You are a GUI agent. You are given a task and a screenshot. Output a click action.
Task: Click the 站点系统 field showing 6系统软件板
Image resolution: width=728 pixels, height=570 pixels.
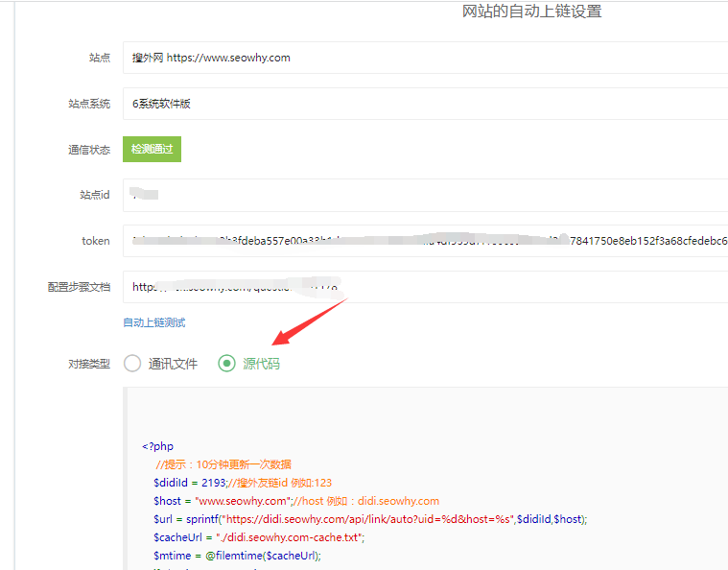422,104
